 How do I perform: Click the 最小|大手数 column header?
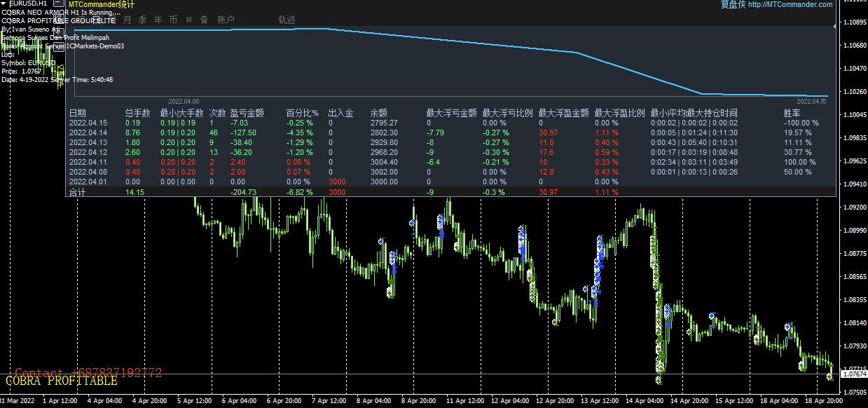coord(181,113)
